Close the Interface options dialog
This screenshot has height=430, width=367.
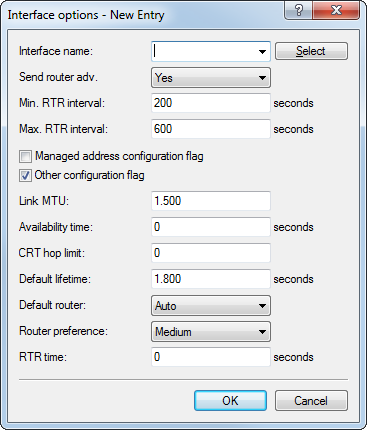click(x=336, y=10)
